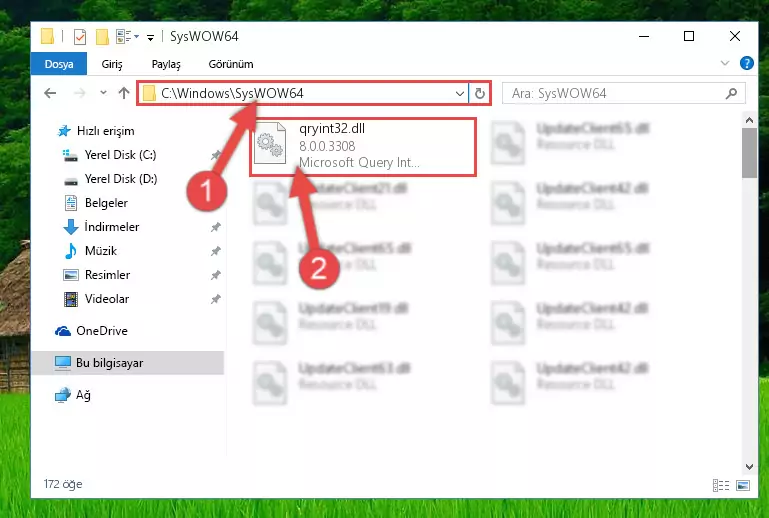Image resolution: width=769 pixels, height=518 pixels.
Task: Switch to the Paylaş ribbon tab
Action: (x=166, y=64)
